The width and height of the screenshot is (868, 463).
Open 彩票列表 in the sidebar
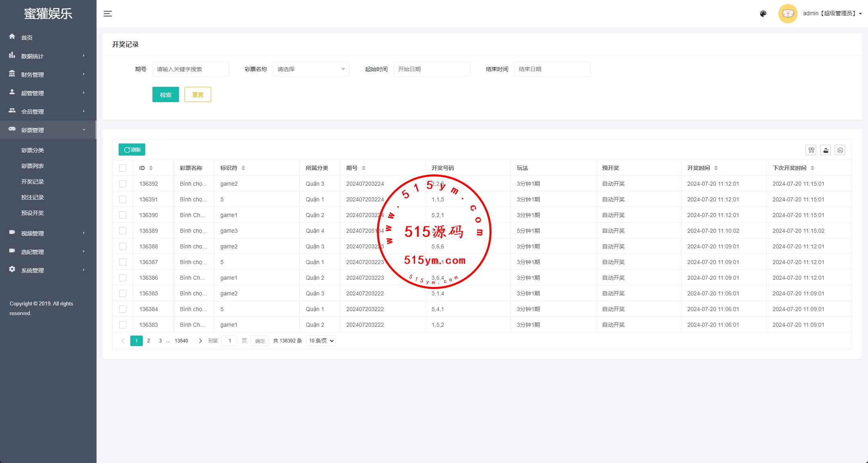33,166
